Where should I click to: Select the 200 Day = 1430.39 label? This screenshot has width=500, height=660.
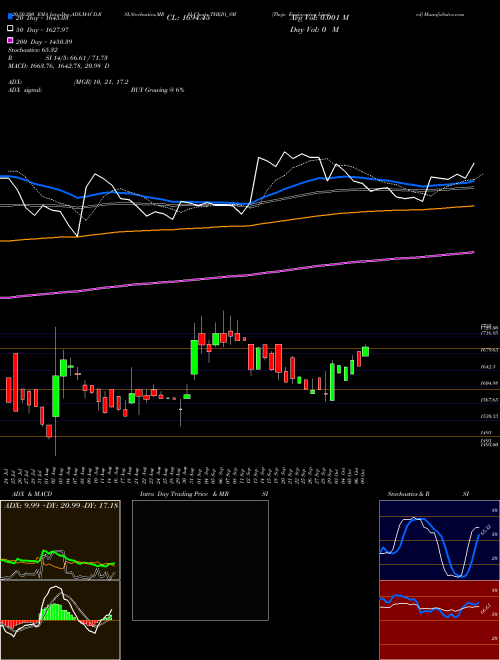click(x=44, y=42)
